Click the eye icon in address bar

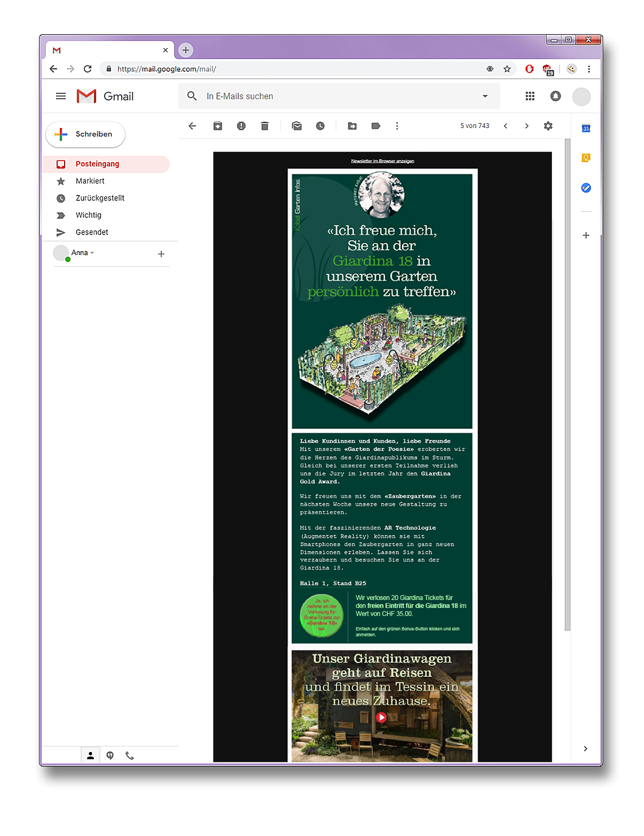490,69
